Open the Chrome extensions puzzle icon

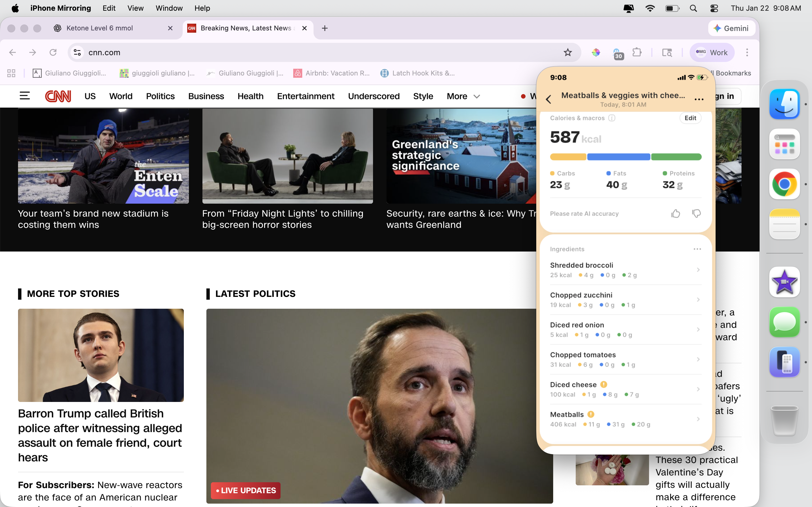[x=637, y=52]
